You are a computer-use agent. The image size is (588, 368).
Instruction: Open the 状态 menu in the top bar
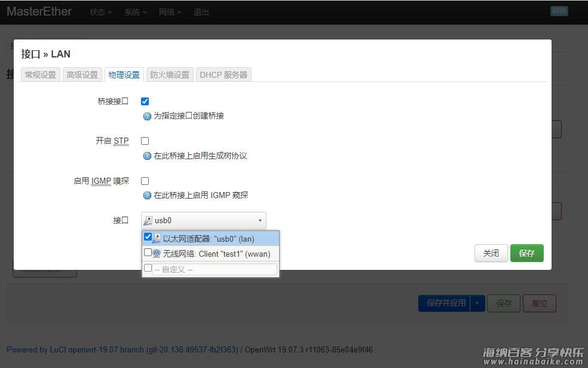100,12
